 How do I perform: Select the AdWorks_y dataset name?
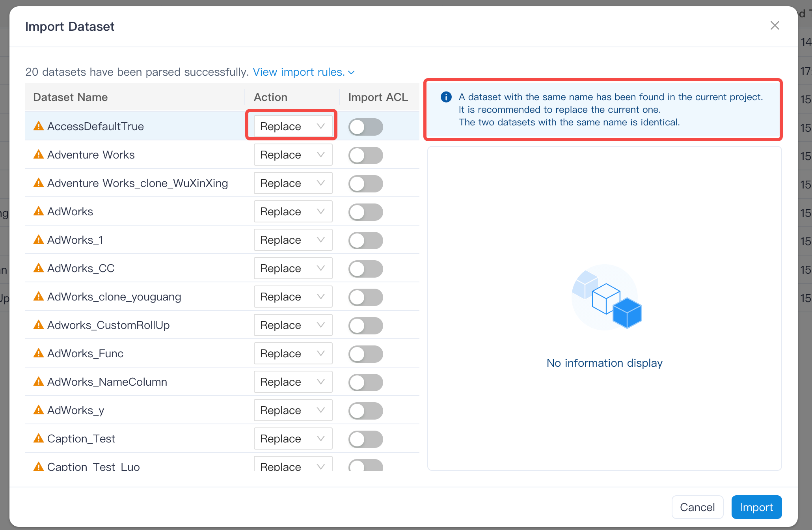[x=76, y=411]
